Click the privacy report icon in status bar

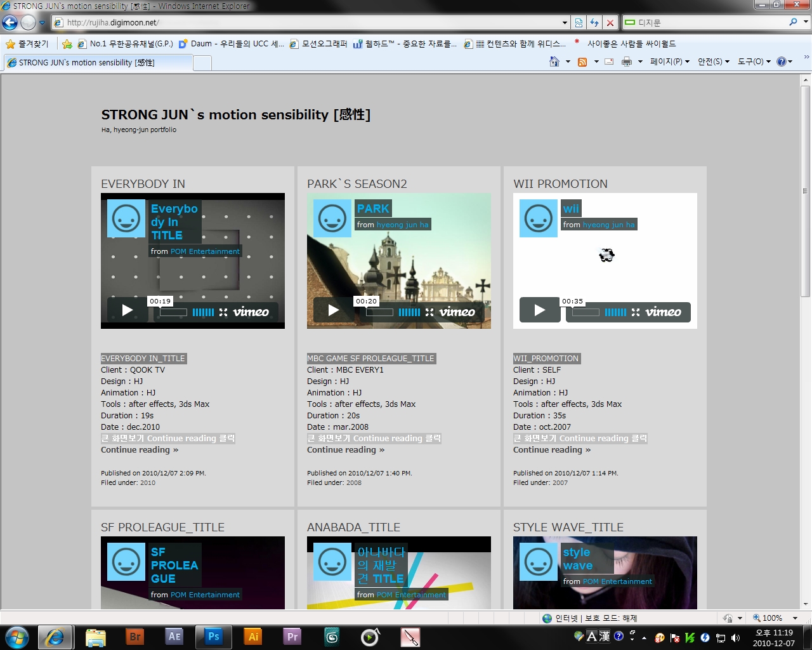[728, 618]
